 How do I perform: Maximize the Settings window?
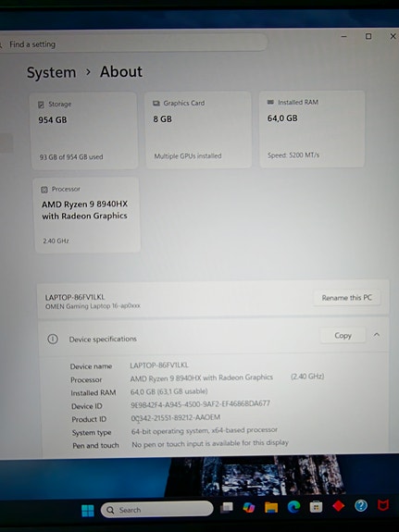pos(368,36)
